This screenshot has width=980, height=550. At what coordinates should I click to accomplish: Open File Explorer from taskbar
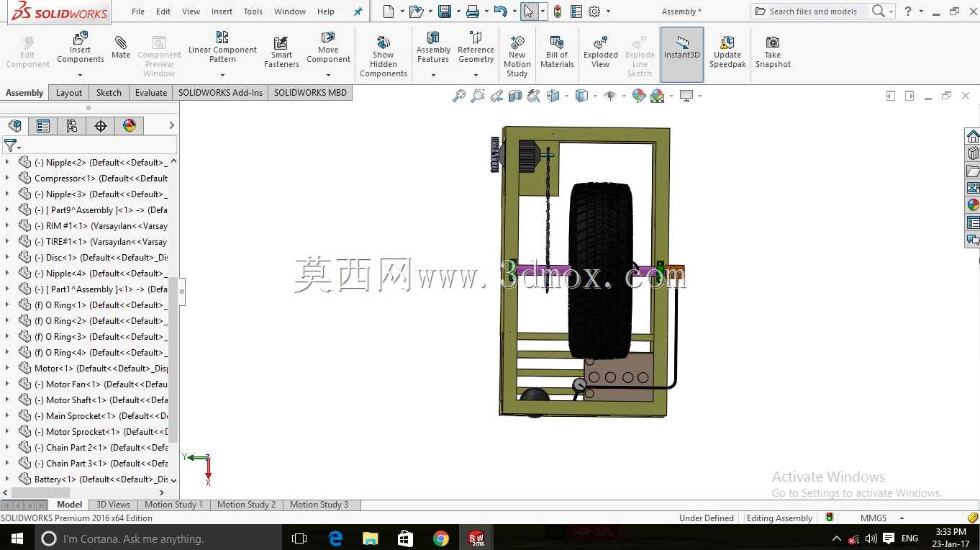pyautogui.click(x=370, y=538)
